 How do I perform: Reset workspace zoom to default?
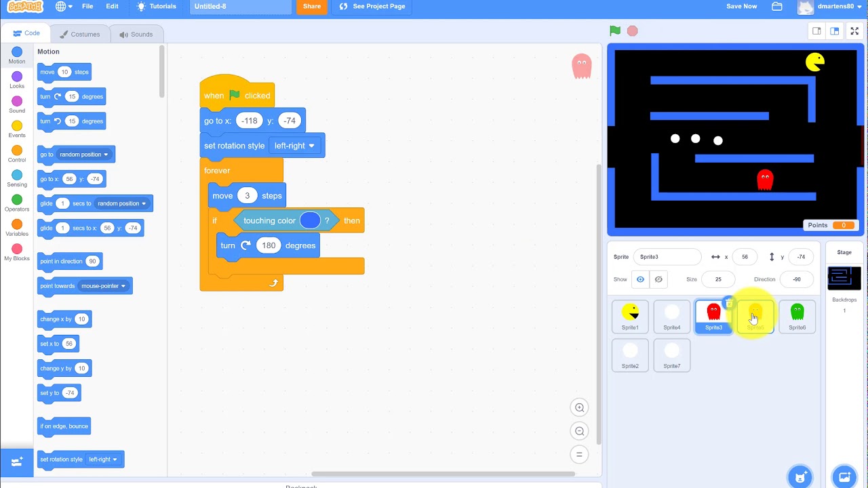click(x=579, y=454)
